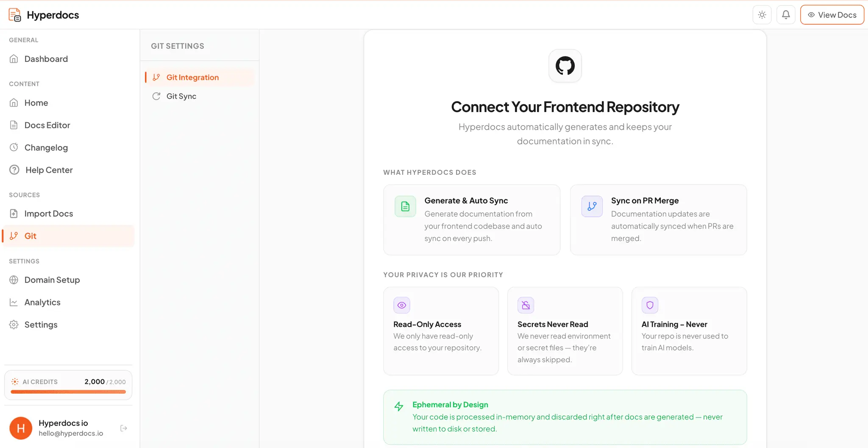
Task: Click the Dashboard house icon
Action: (x=14, y=59)
